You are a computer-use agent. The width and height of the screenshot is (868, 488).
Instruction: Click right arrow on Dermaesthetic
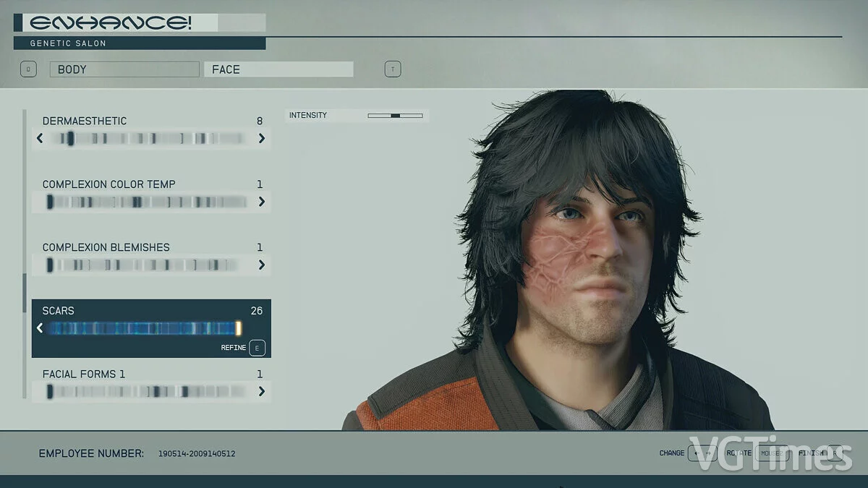coord(261,138)
